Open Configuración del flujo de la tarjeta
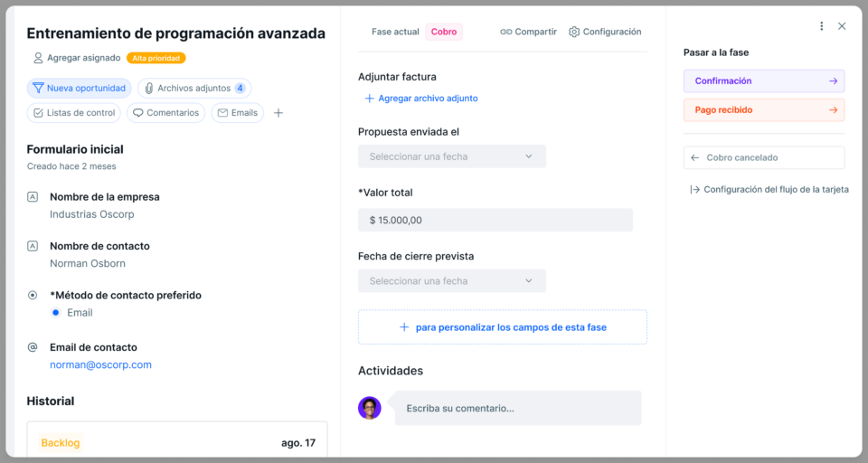Screen dimensions: 868x463 point(769,190)
